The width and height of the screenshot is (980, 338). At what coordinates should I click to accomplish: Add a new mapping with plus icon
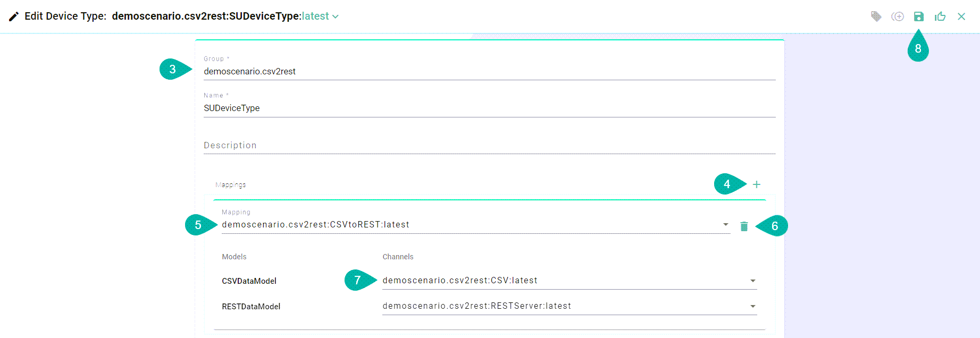coord(757,184)
